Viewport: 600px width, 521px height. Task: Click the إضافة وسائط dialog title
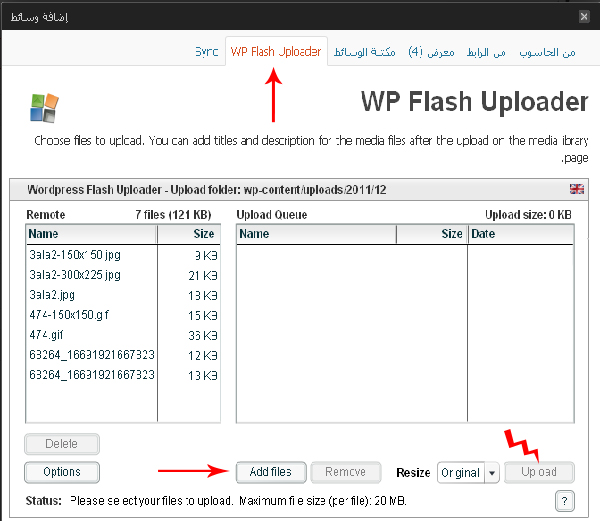(39, 17)
